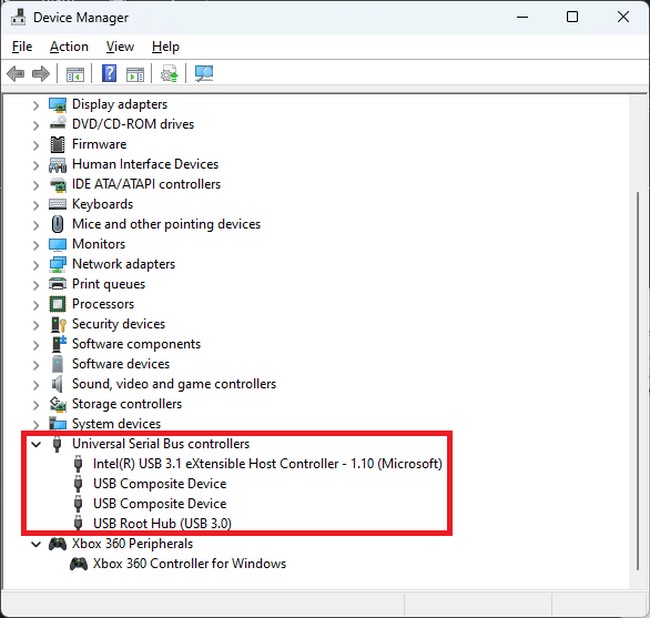Click the Universal Serial Bus controllers plug icon
This screenshot has width=650, height=618.
pos(57,444)
